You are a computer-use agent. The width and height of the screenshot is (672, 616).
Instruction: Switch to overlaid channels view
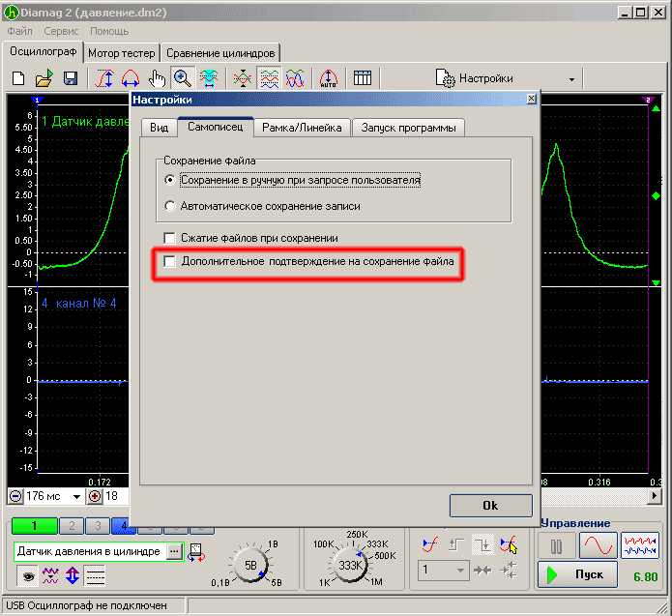(295, 78)
